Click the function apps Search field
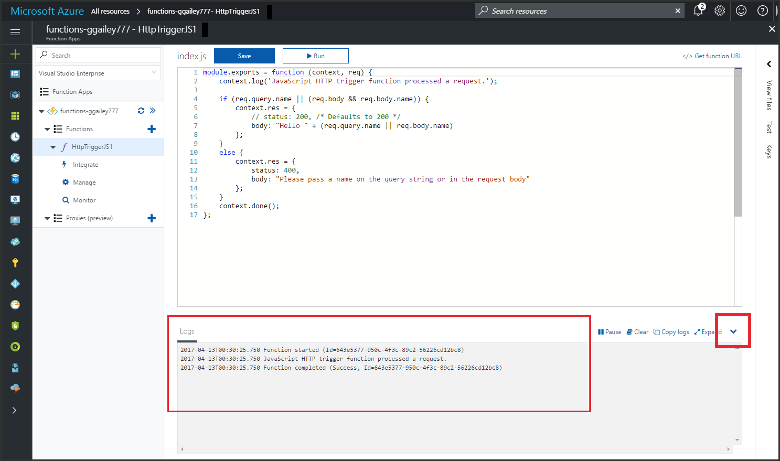Viewport: 780px width, 461px height. 98,55
